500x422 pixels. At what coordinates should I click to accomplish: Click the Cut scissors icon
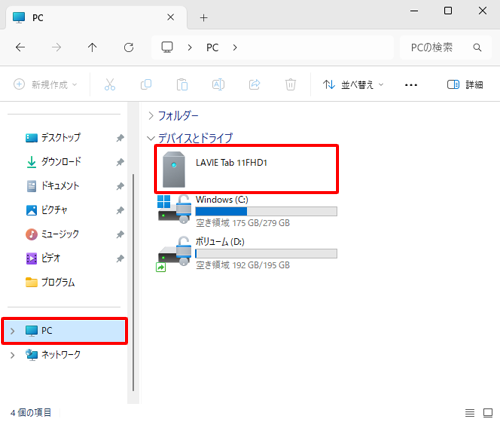click(110, 85)
